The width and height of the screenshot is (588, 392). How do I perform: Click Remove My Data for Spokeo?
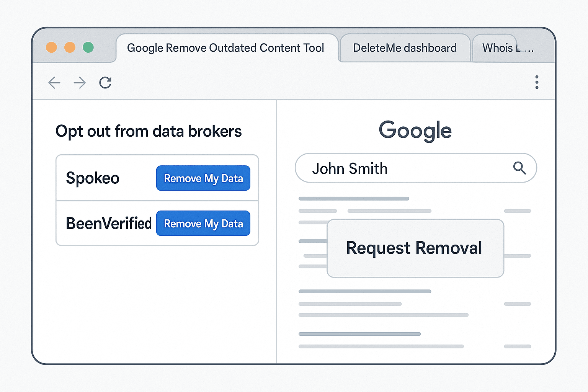(203, 178)
